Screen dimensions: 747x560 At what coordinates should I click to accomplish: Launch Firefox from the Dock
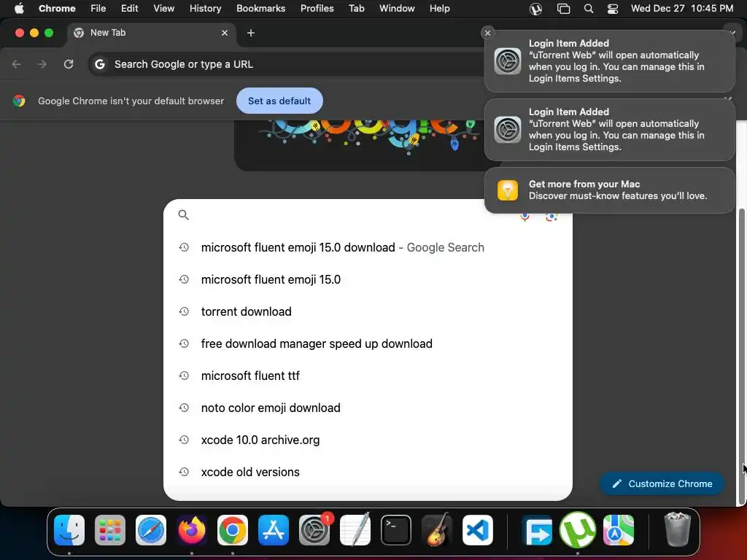coord(192,530)
